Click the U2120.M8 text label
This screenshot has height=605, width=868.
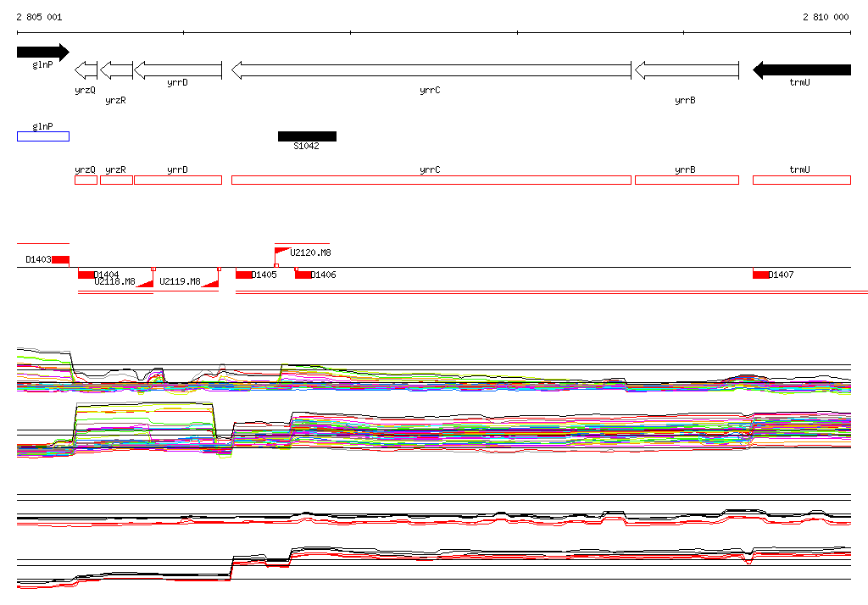(x=310, y=253)
